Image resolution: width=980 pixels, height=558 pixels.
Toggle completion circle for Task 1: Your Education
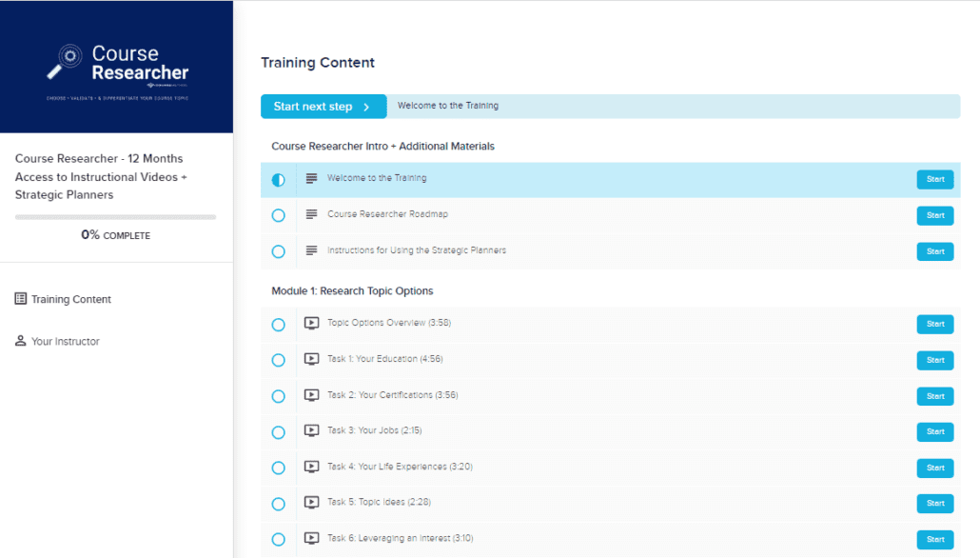[x=278, y=360]
